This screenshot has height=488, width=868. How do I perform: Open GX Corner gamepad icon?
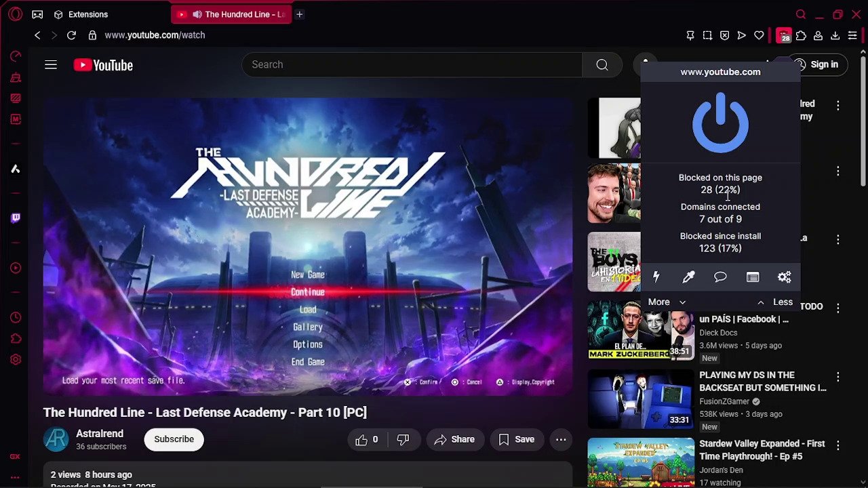tap(37, 14)
